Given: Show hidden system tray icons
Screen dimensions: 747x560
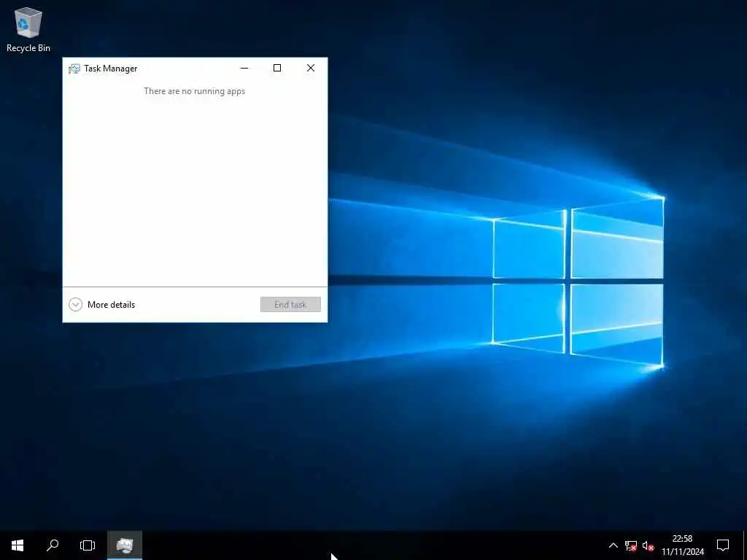Looking at the screenshot, I should pyautogui.click(x=613, y=545).
